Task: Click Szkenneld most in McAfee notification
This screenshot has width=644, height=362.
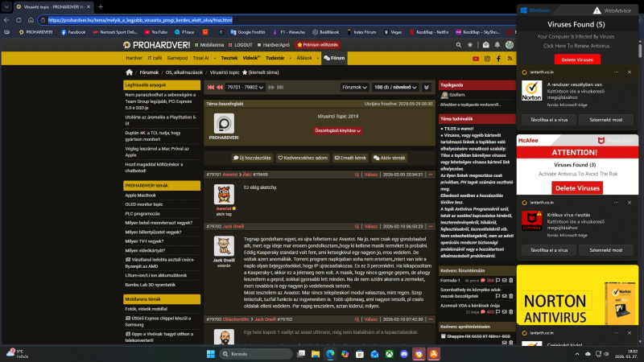Action: tap(606, 250)
